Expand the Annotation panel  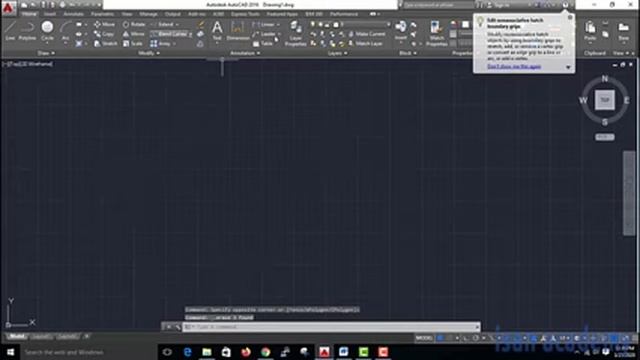245,53
